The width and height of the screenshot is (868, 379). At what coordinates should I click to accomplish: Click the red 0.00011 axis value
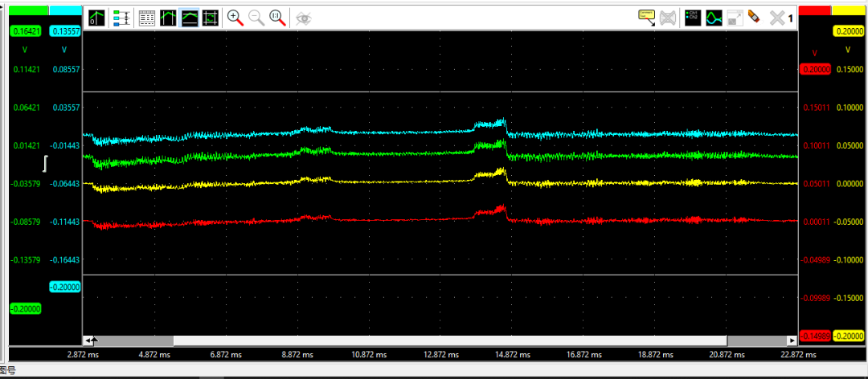[817, 222]
